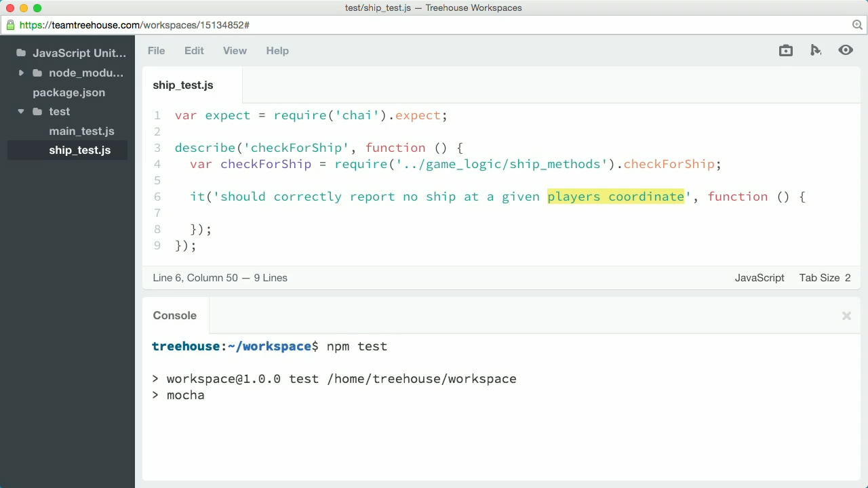Click line number 1 in the gutter
The image size is (868, 488).
157,115
